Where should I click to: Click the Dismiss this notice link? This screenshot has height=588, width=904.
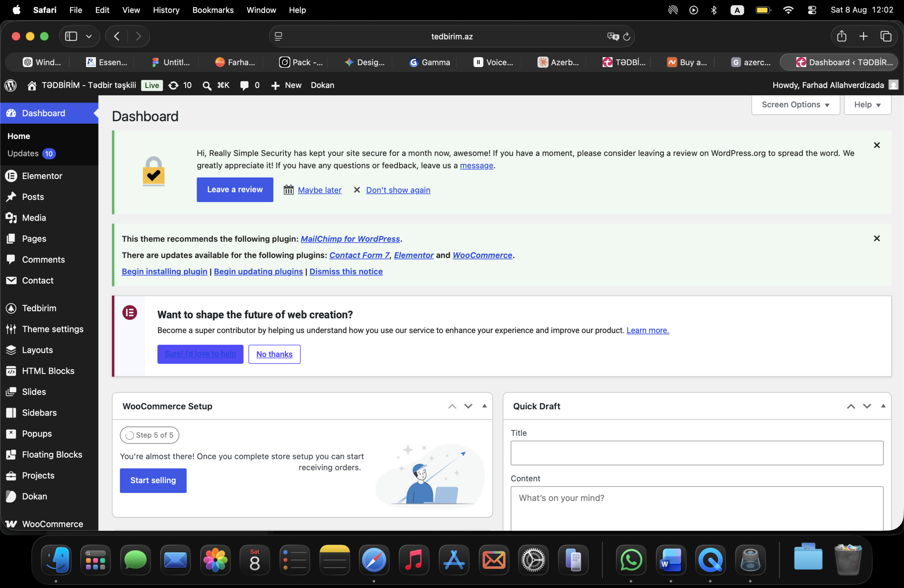[346, 271]
